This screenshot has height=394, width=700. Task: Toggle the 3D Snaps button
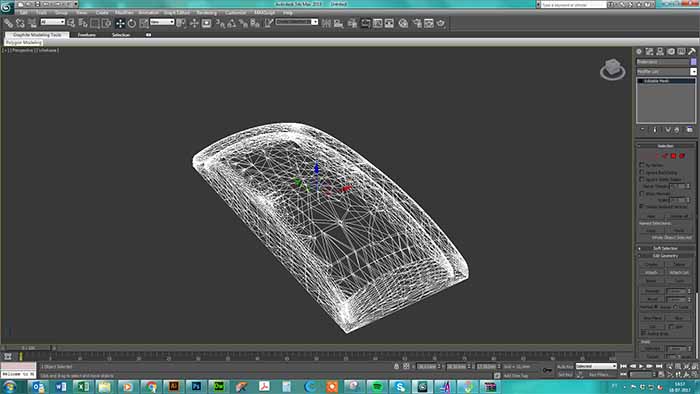tap(220, 23)
